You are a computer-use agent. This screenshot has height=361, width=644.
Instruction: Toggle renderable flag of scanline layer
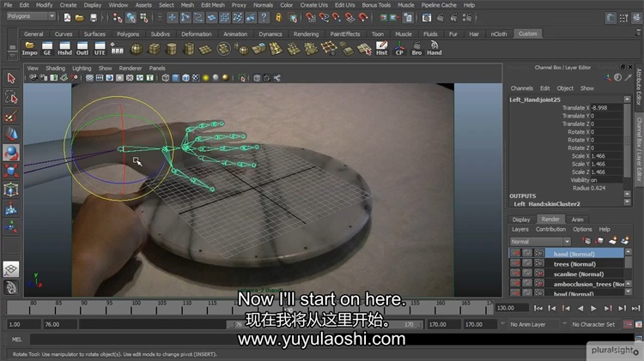click(515, 274)
